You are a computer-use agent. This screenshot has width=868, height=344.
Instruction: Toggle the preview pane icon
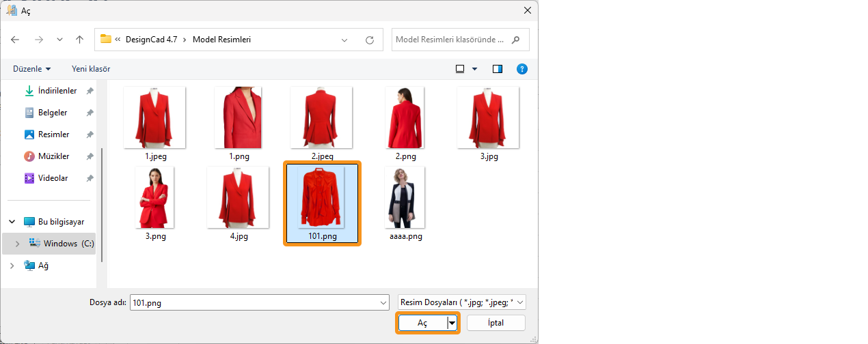(497, 69)
